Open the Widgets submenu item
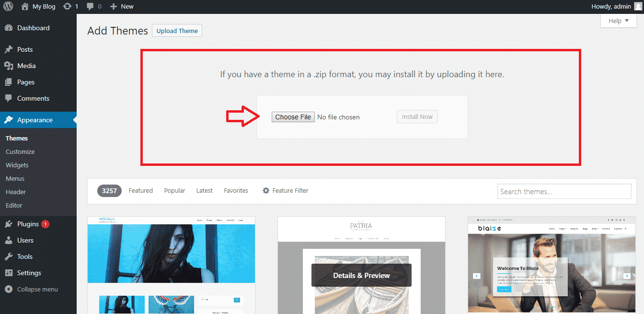Screen dimensions: 644x314 [x=17, y=165]
